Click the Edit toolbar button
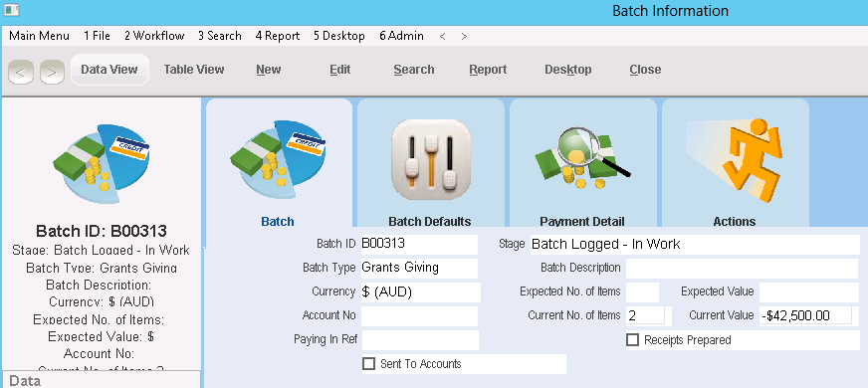This screenshot has width=868, height=388. point(339,70)
